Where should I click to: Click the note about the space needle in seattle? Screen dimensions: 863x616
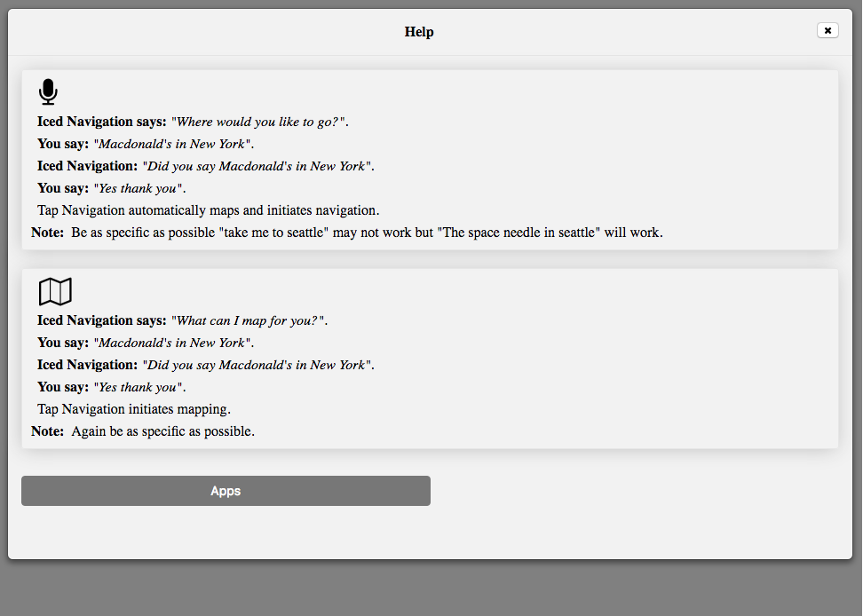(x=347, y=233)
